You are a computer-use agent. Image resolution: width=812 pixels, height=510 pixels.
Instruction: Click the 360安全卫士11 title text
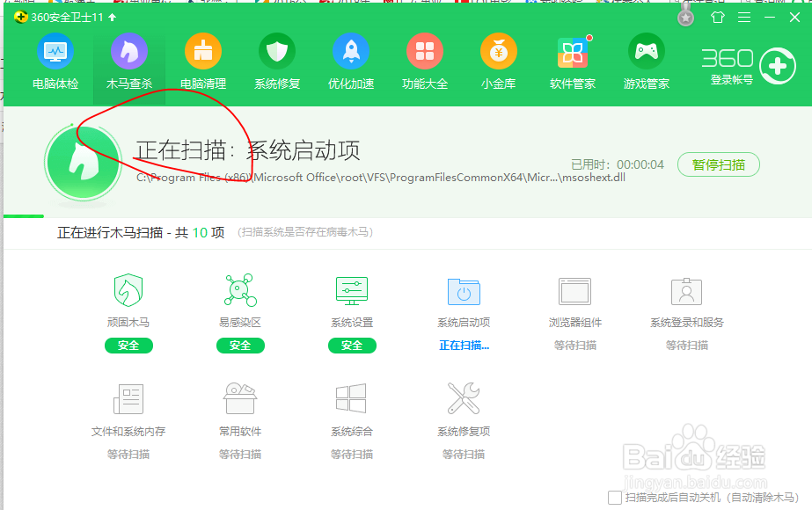click(x=68, y=17)
